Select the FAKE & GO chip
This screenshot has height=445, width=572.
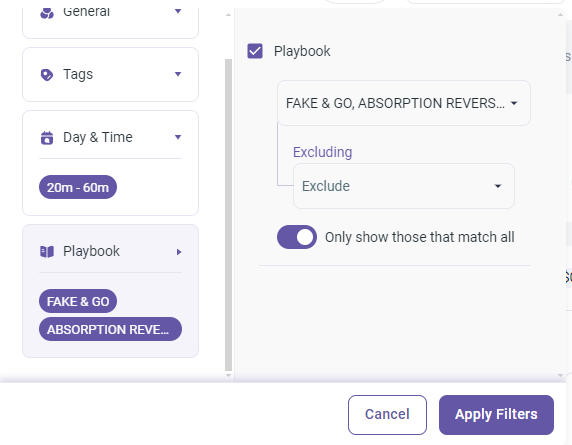tap(78, 301)
